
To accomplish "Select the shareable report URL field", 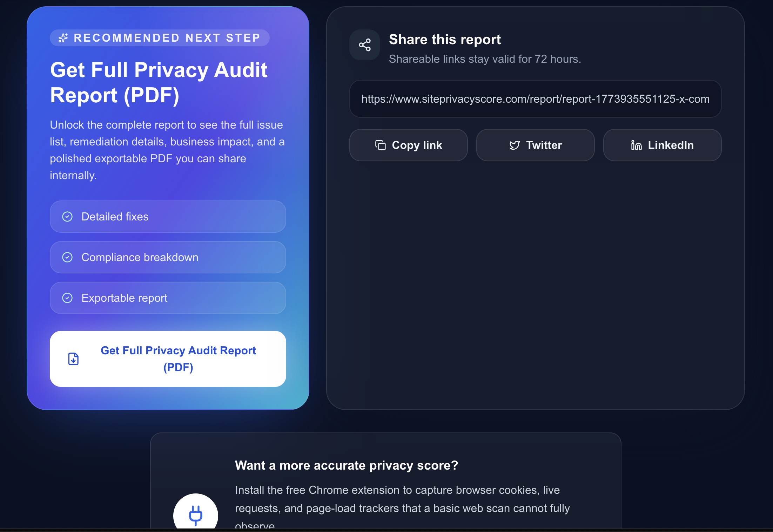I will pyautogui.click(x=535, y=99).
